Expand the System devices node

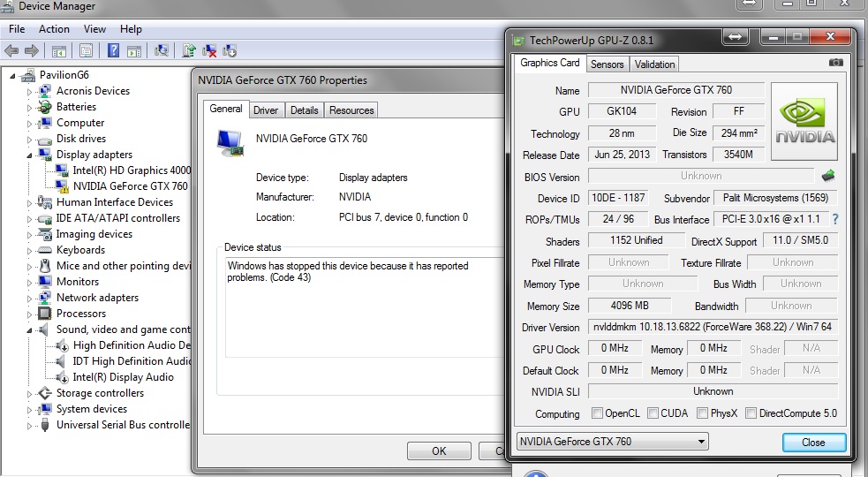coord(29,409)
